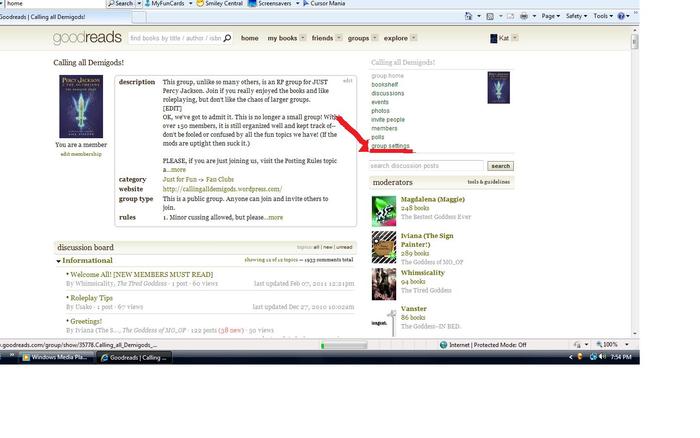Open toolbar Search dropdown arrow
Screen dimensions: 700x438
tap(139, 4)
